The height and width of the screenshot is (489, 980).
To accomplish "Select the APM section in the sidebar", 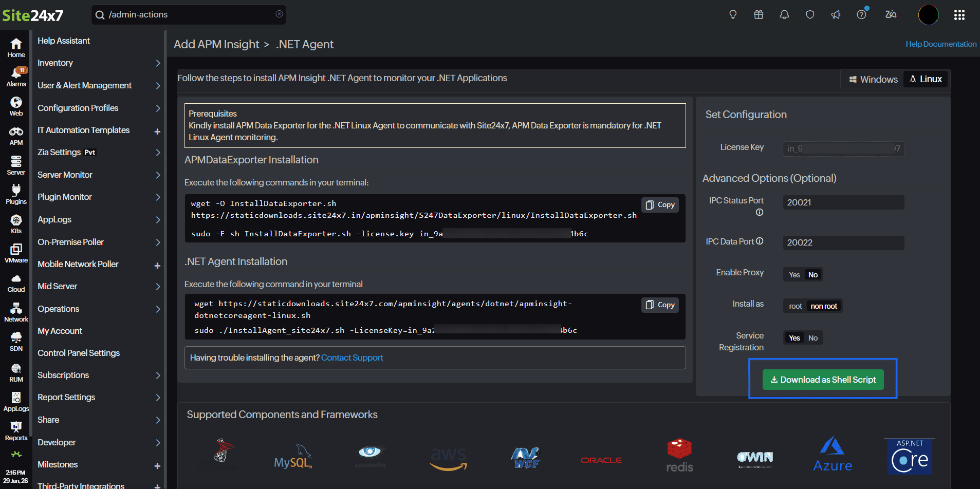I will (15, 135).
